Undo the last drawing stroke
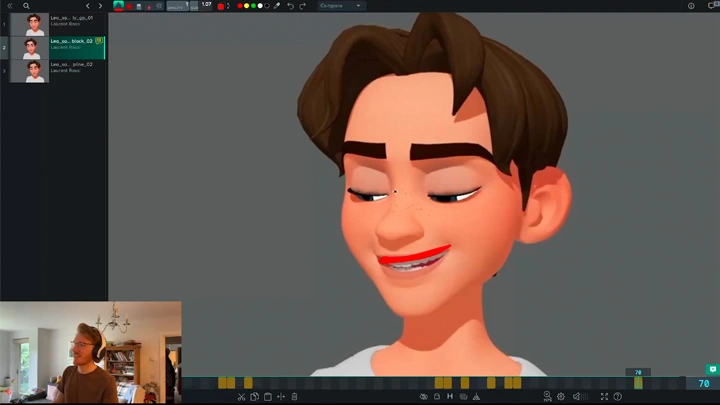720x405 pixels. click(290, 6)
